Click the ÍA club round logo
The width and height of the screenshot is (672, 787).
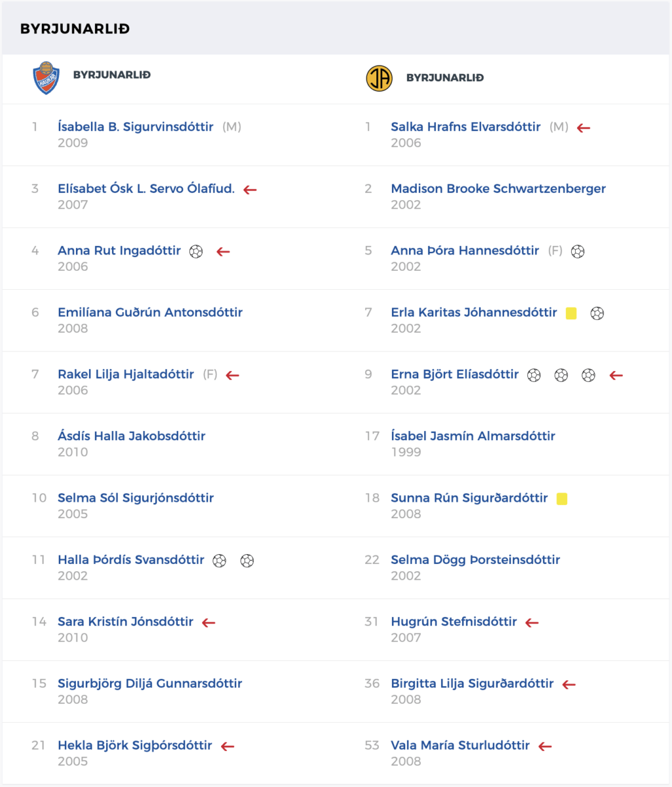[379, 78]
